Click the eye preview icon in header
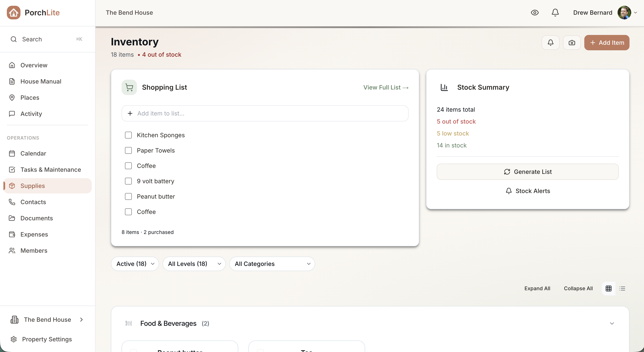Viewport: 644px width, 352px height. (x=535, y=13)
